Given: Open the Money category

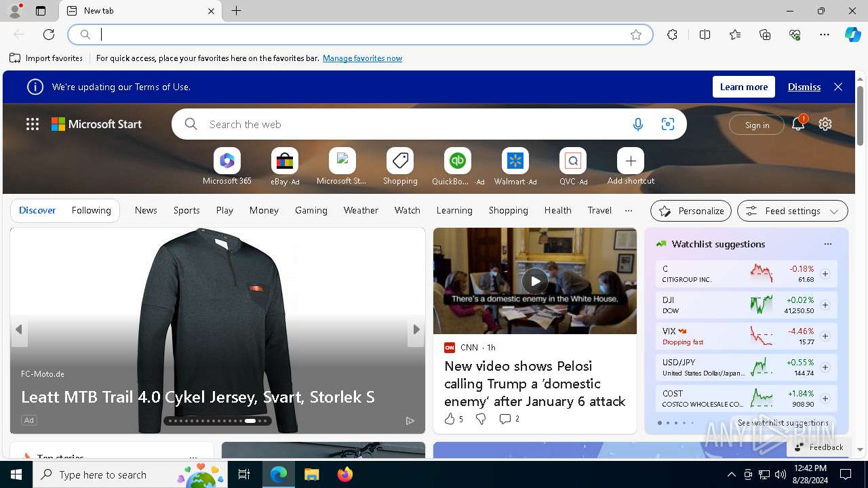Looking at the screenshot, I should [x=264, y=211].
